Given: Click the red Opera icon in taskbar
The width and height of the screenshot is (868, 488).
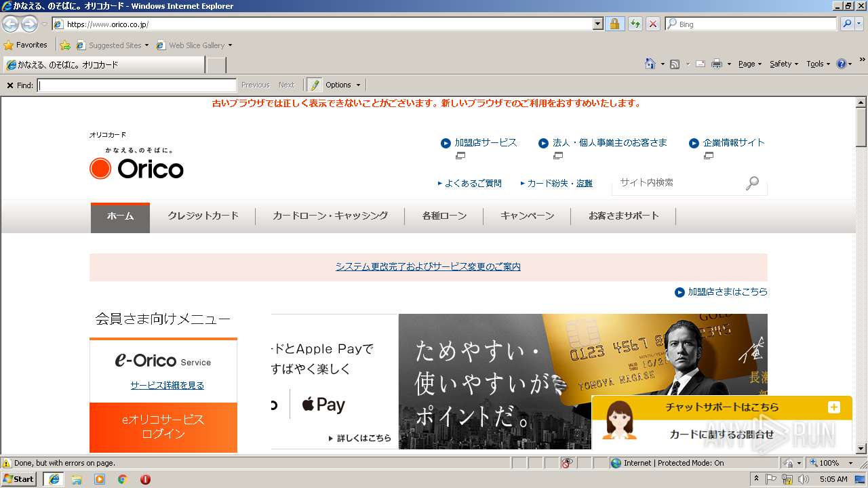Looking at the screenshot, I should (x=145, y=479).
